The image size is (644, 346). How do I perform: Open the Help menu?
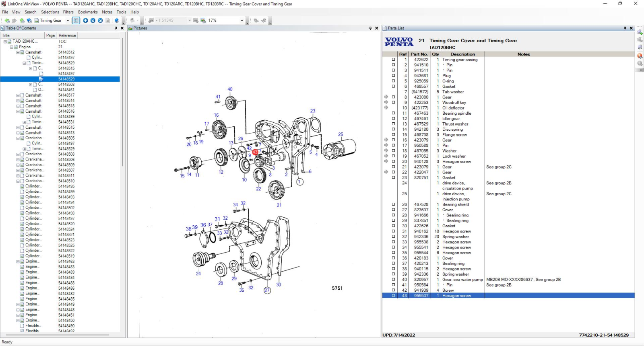point(135,12)
